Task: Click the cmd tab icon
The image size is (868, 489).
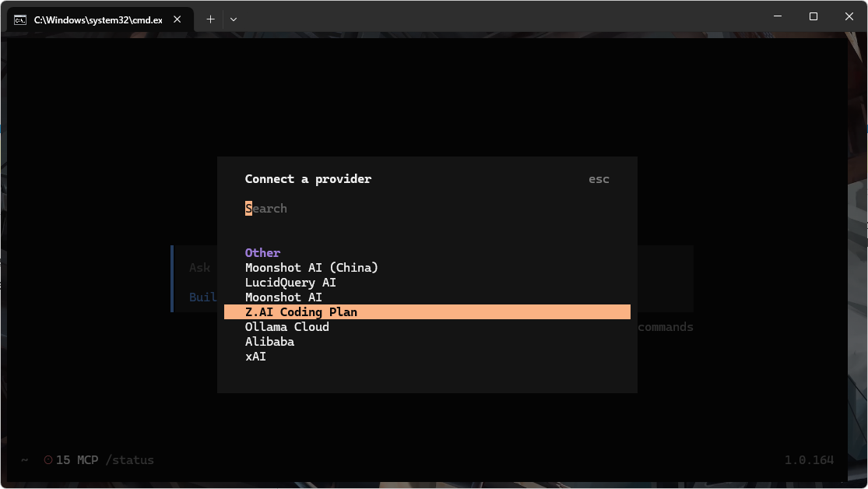Action: [x=20, y=20]
